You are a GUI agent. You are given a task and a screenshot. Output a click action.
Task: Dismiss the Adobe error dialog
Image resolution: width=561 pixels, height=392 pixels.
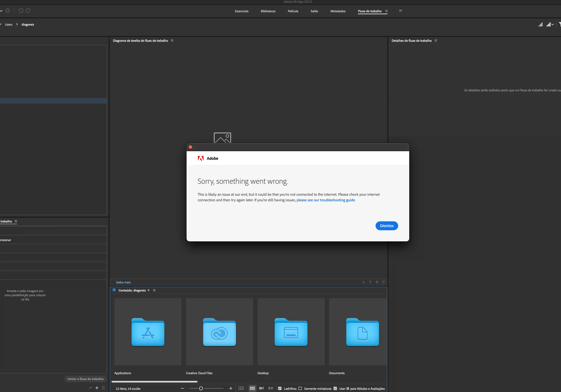[386, 226]
